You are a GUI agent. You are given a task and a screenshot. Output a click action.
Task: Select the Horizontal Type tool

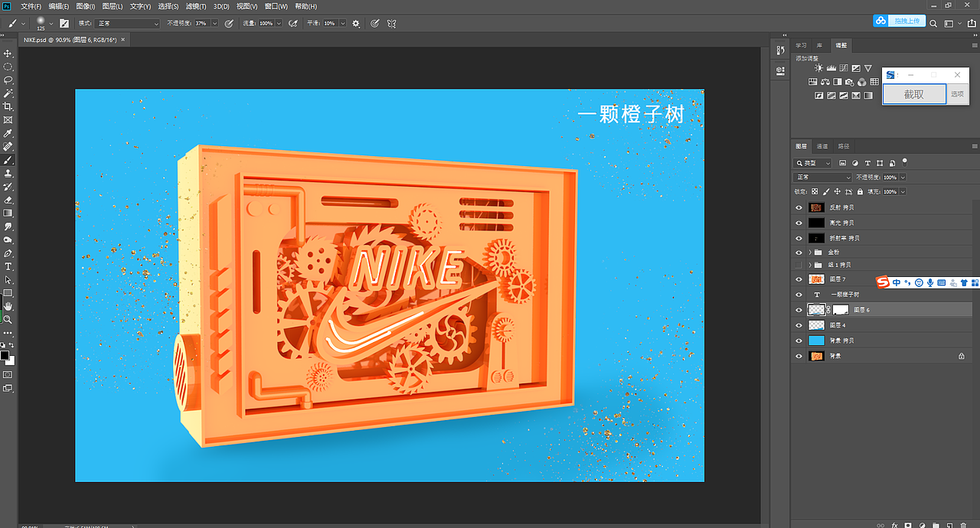click(8, 266)
